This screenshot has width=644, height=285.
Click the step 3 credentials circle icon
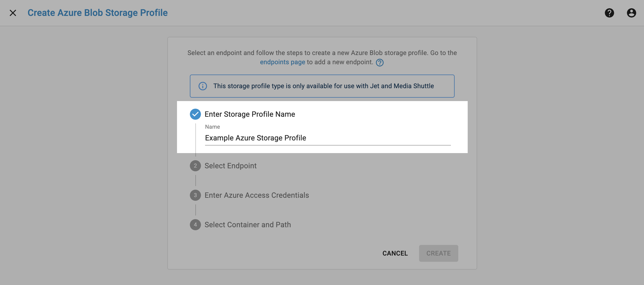coord(195,195)
